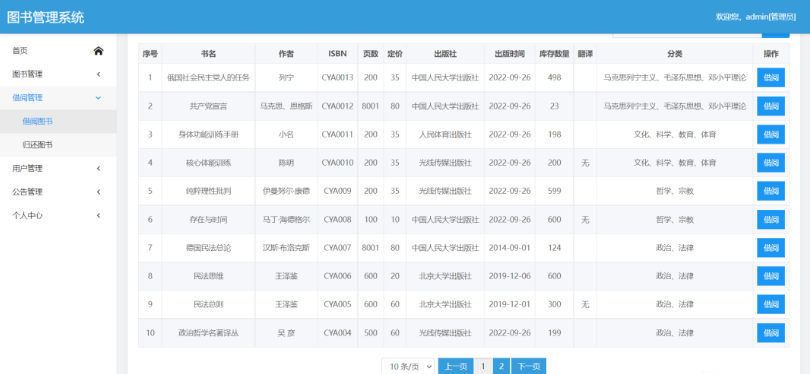The height and width of the screenshot is (374, 810).
Task: Borrow 俄国社会民主党人的任务 with its 借阅 button
Action: (x=771, y=78)
